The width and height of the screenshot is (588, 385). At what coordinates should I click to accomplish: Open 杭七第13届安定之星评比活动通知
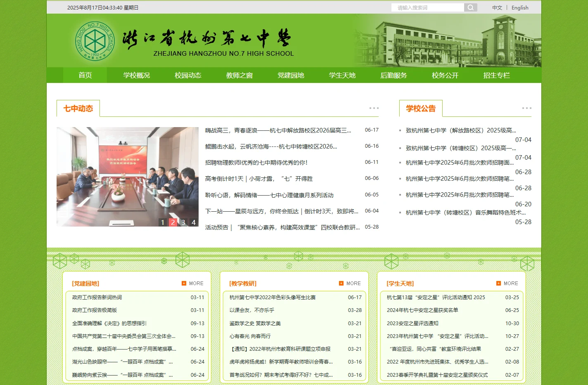(x=436, y=297)
